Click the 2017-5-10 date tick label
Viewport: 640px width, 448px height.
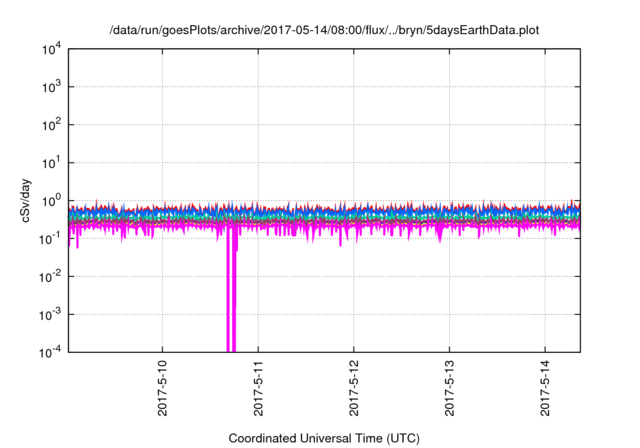[x=162, y=388]
